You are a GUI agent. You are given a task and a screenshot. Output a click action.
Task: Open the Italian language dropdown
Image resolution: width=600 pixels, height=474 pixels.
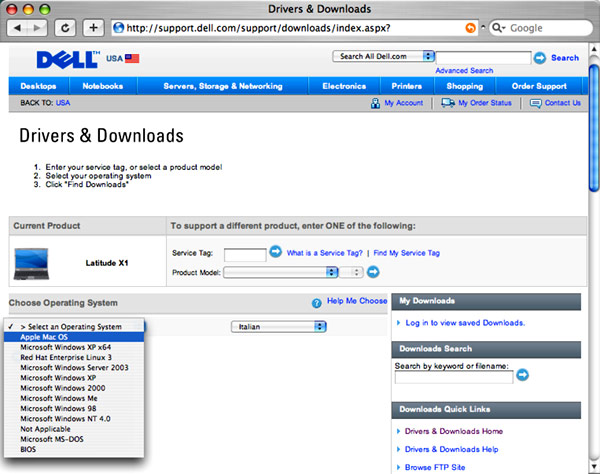click(x=279, y=327)
